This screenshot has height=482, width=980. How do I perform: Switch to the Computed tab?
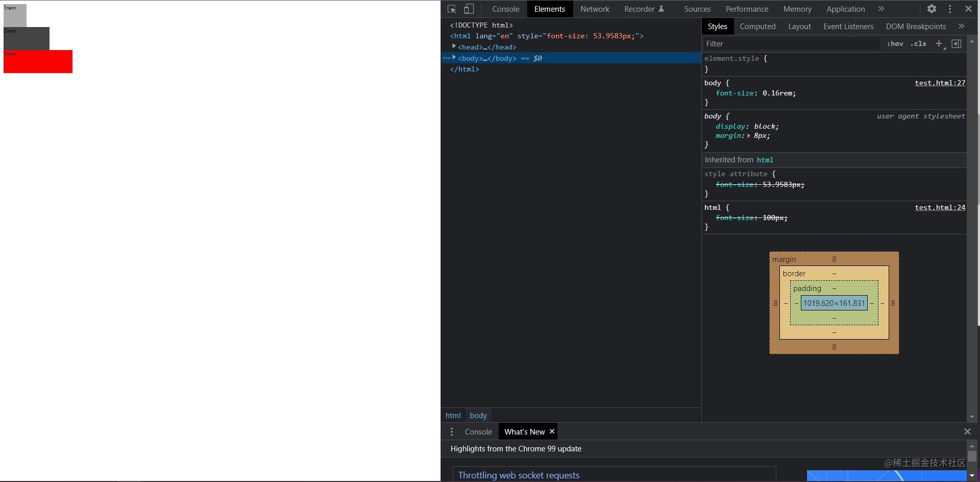click(x=757, y=26)
